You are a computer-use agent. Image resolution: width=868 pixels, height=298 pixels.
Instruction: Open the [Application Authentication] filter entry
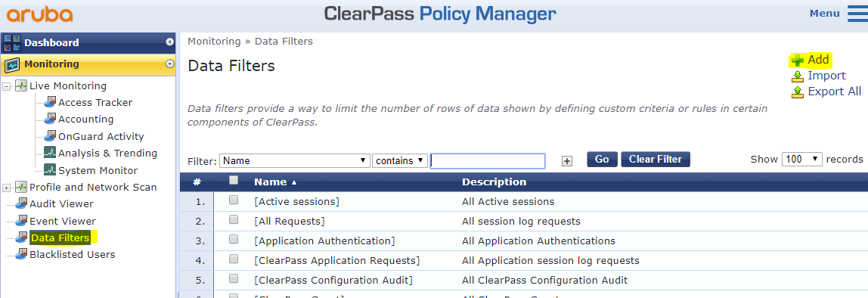[x=324, y=241]
